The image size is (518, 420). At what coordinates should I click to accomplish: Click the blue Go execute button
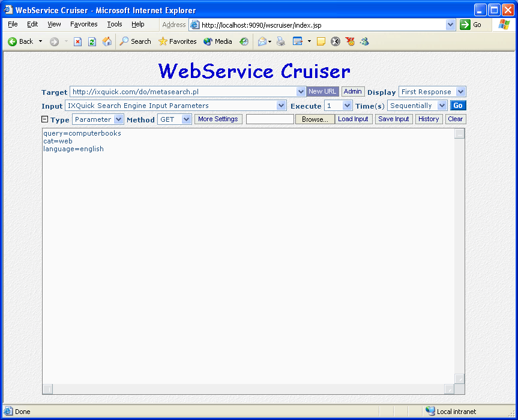[458, 106]
